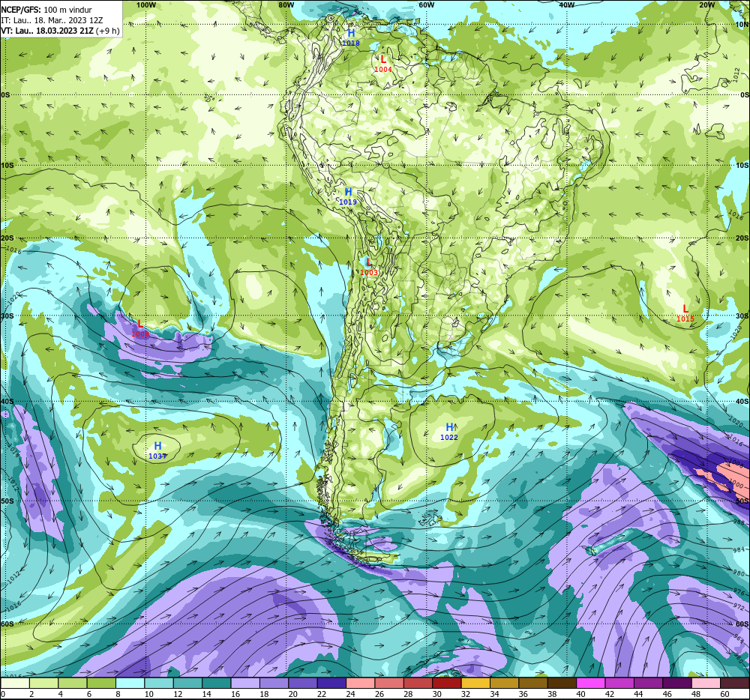Click the legend value 12
This screenshot has width=750, height=700.
pyautogui.click(x=178, y=694)
